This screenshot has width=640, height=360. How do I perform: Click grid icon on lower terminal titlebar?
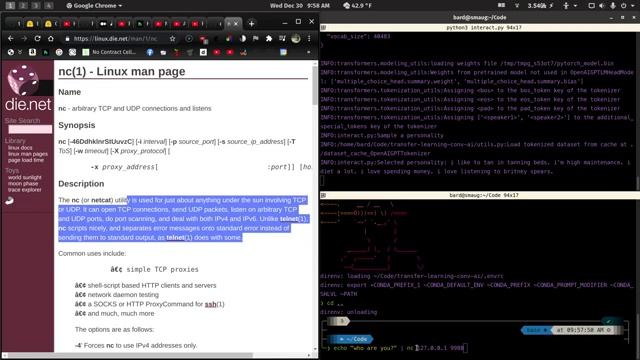click(x=323, y=195)
